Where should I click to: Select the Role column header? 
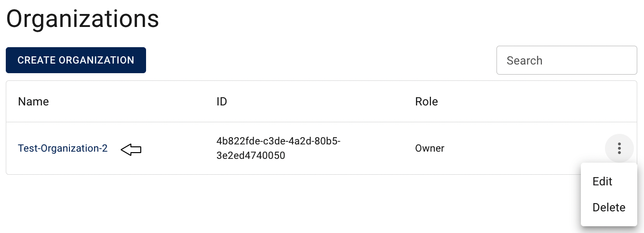(427, 102)
